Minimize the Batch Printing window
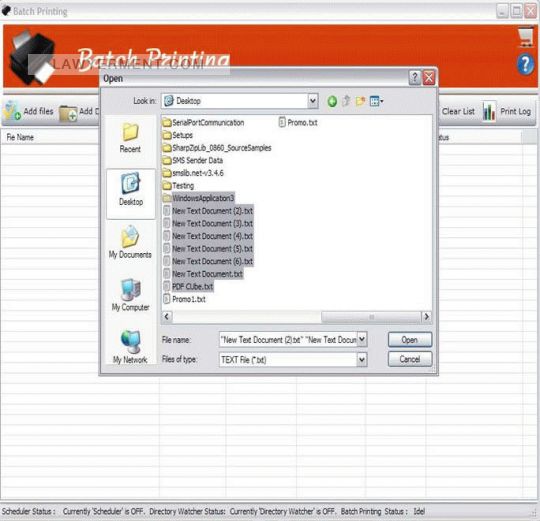Image resolution: width=540 pixels, height=521 pixels. coord(502,11)
